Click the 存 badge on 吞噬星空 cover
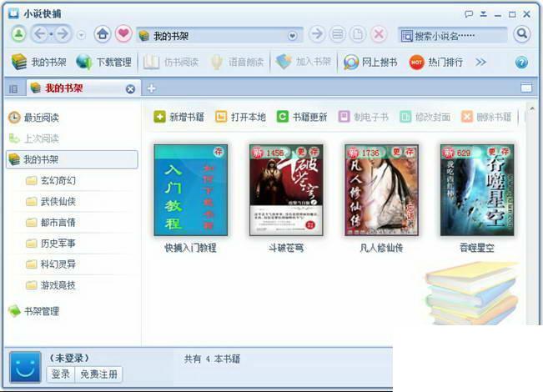The width and height of the screenshot is (543, 392). pos(505,152)
